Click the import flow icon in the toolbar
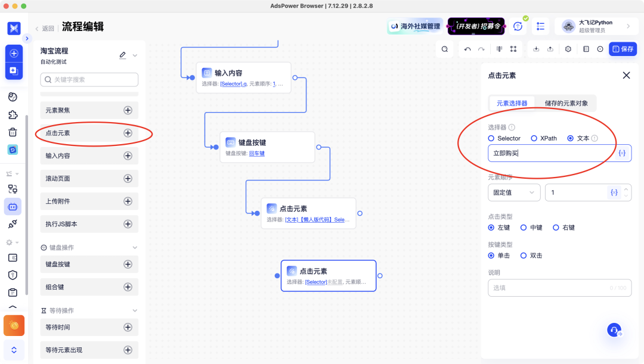The image size is (644, 364). click(537, 49)
